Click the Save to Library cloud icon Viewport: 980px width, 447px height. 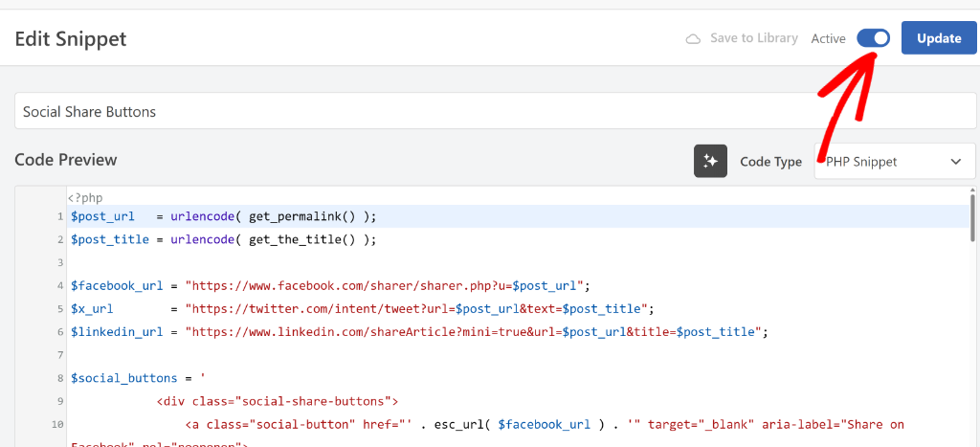tap(693, 38)
